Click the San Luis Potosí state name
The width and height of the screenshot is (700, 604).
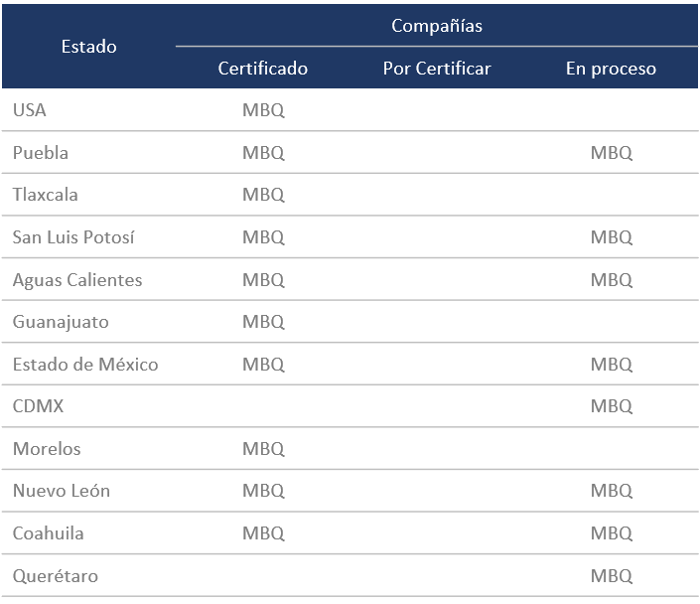coord(73,237)
